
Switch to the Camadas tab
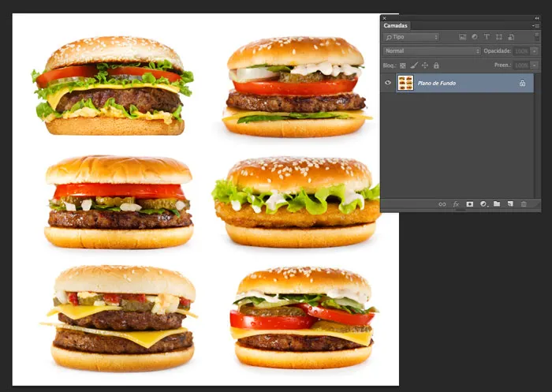tap(395, 26)
